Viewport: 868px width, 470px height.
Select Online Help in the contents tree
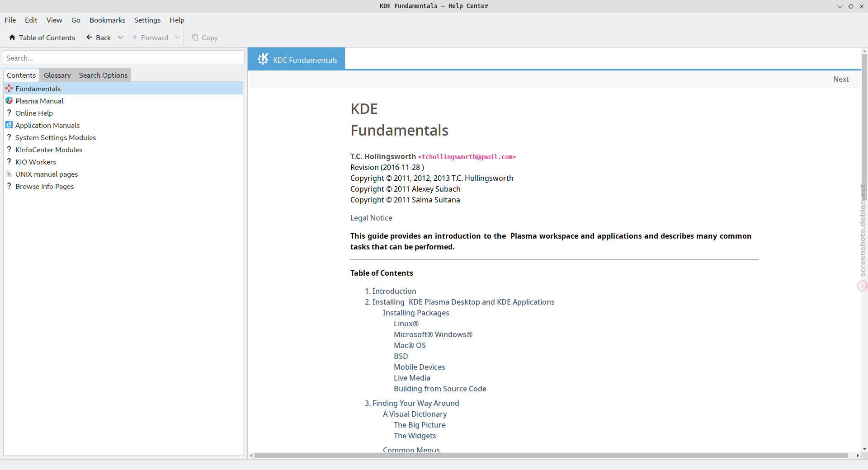tap(123, 113)
